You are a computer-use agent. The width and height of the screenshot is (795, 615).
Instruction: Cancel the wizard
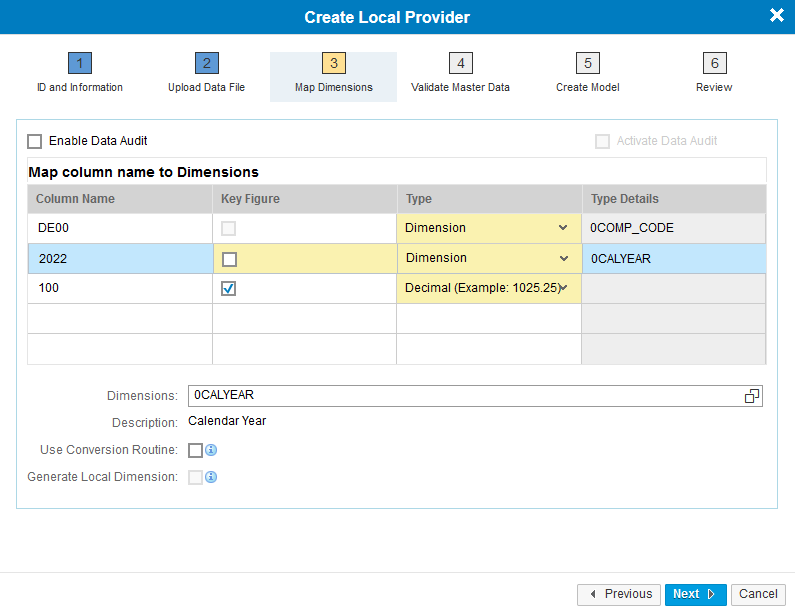(x=758, y=594)
